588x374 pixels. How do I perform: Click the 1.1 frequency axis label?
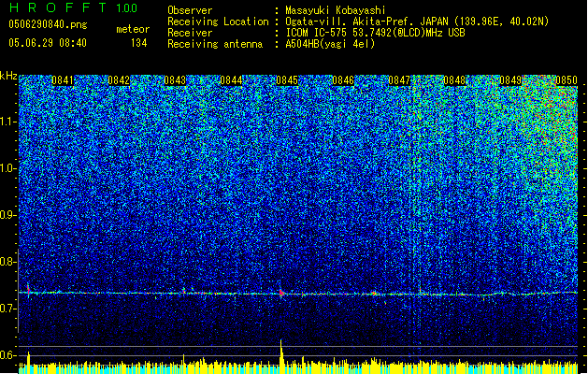tap(8, 122)
